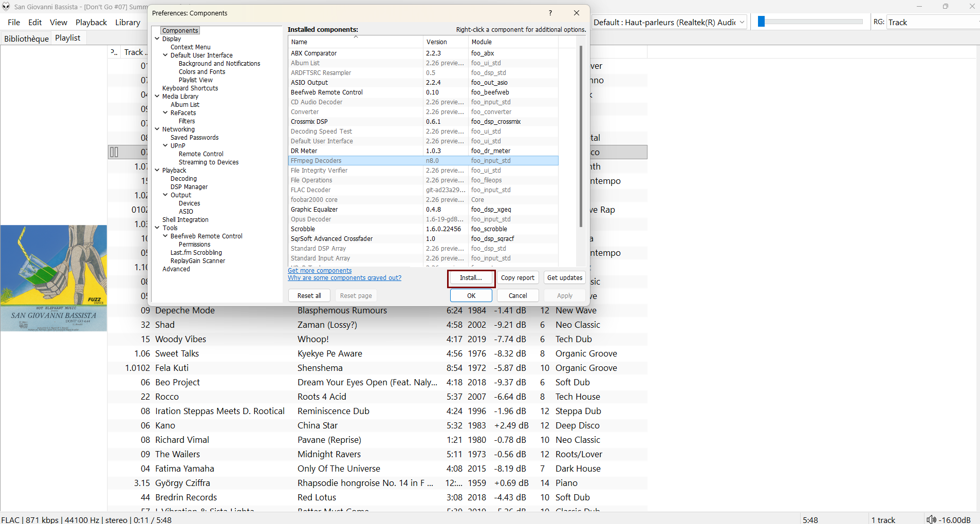Screen dimensions: 980x524
Task: Collapse the Media Library tree node
Action: pos(157,96)
